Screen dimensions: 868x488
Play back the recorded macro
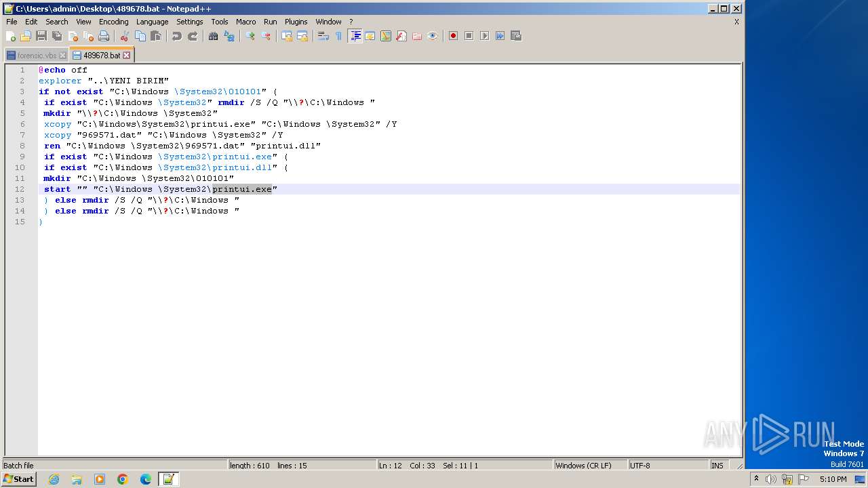tap(484, 36)
